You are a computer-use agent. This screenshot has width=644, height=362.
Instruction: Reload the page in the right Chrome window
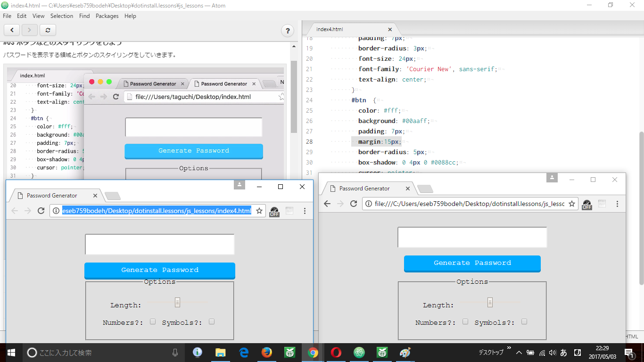point(354,204)
